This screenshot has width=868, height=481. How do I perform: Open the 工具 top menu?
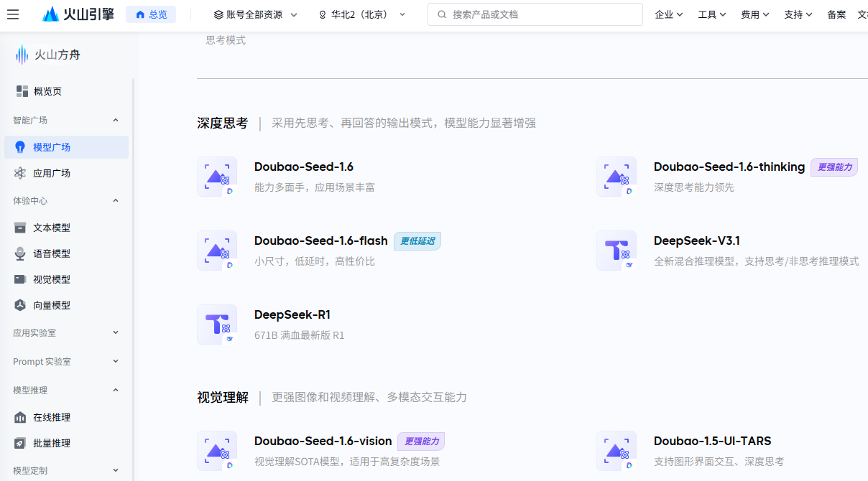[712, 14]
